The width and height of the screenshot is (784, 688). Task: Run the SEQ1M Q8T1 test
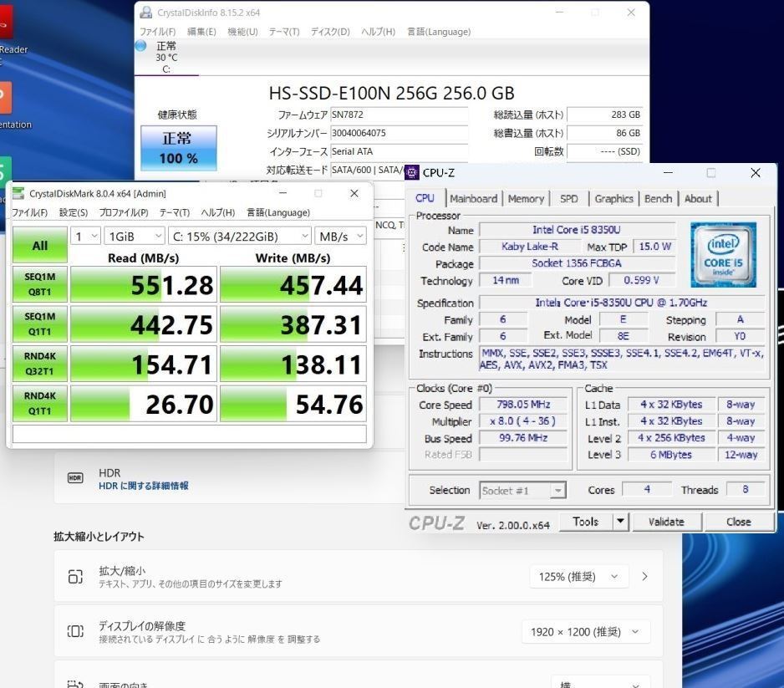click(x=40, y=284)
